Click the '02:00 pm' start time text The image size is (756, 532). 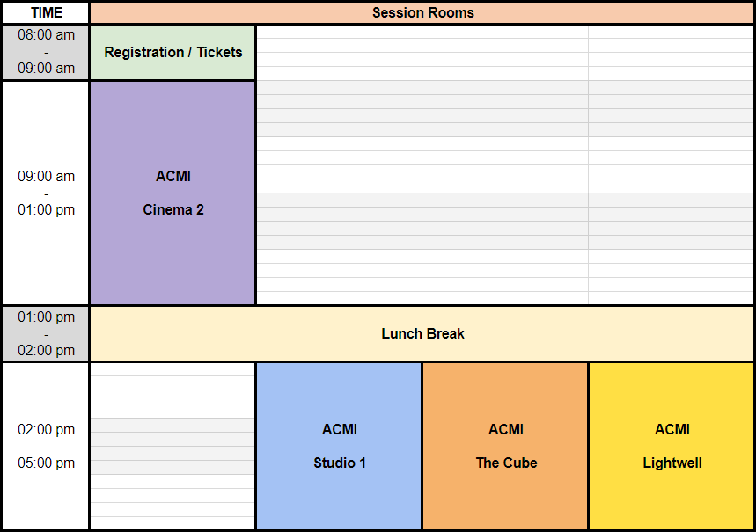(46, 430)
